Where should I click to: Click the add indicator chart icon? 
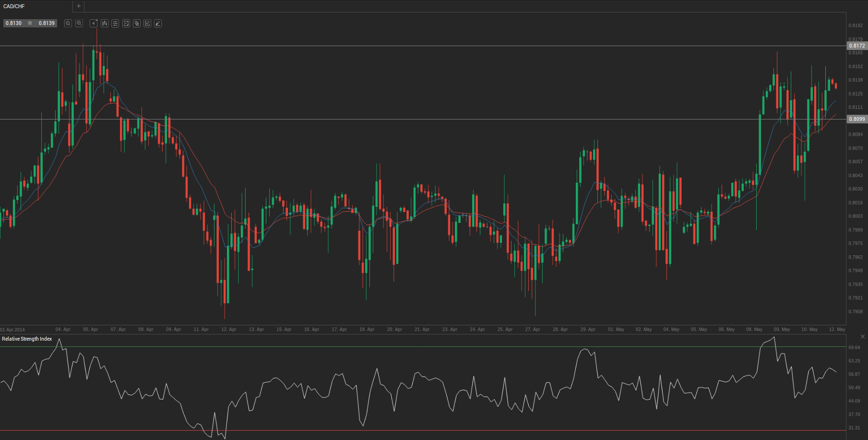coord(126,24)
